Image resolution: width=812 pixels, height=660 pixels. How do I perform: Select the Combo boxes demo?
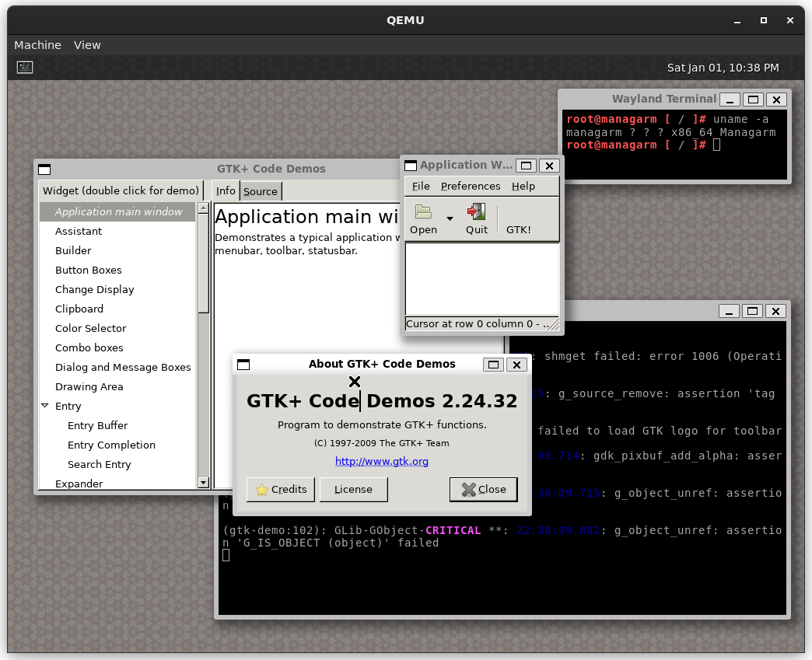[x=118, y=347]
